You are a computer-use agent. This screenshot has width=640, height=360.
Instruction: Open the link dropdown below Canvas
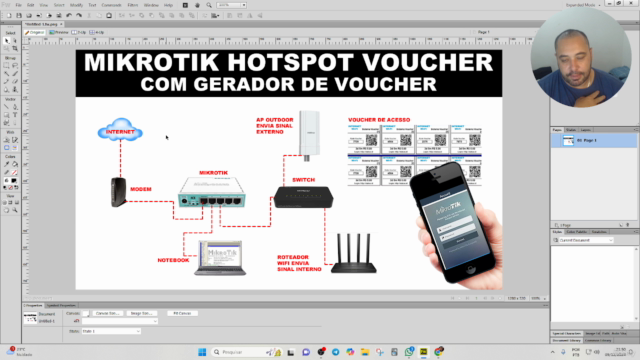120,321
